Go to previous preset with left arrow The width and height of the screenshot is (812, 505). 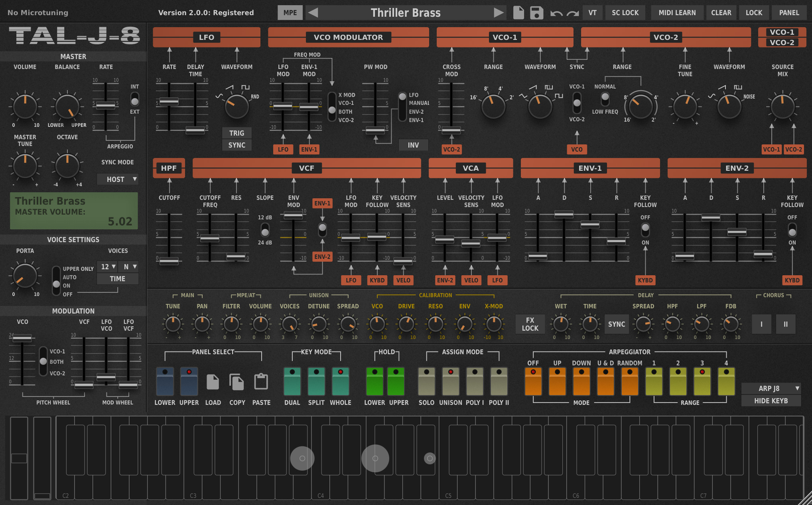(x=313, y=13)
